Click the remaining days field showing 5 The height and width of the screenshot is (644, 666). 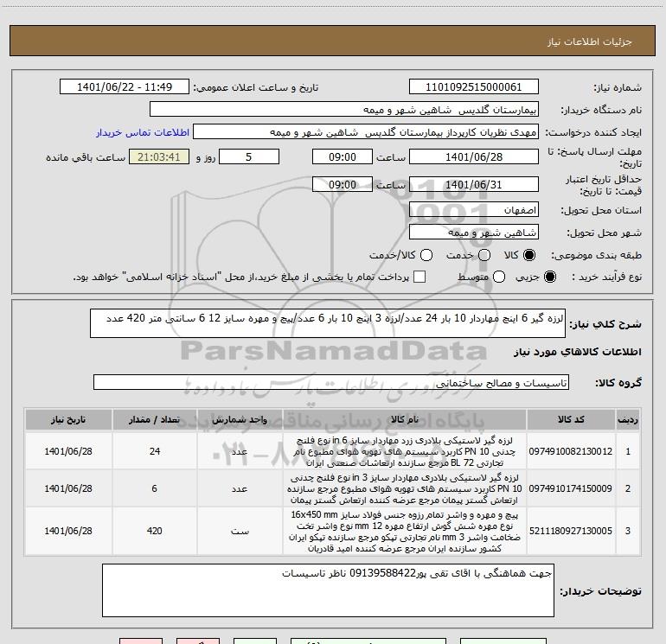[249, 156]
